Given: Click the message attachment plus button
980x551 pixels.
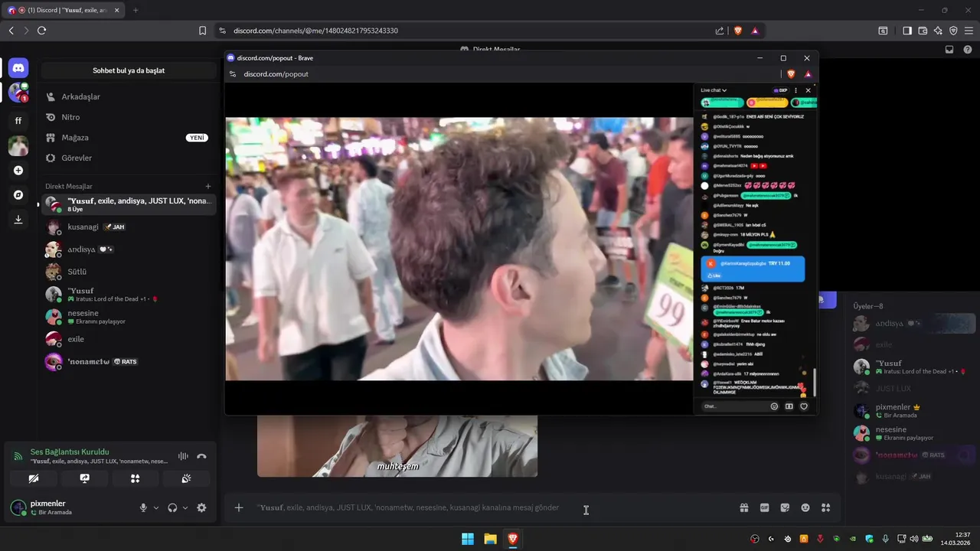Looking at the screenshot, I should click(239, 507).
